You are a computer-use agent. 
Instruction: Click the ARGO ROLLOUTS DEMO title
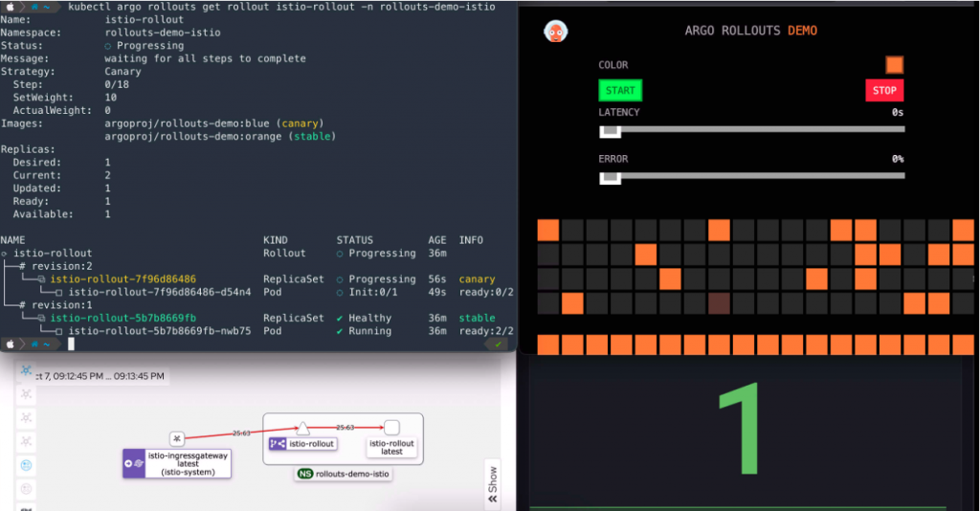(x=750, y=31)
